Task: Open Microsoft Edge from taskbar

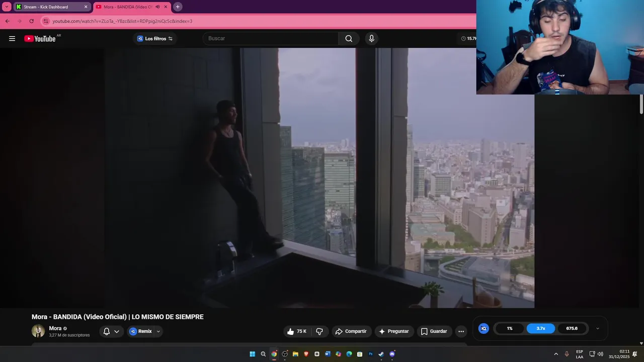Action: click(x=349, y=354)
